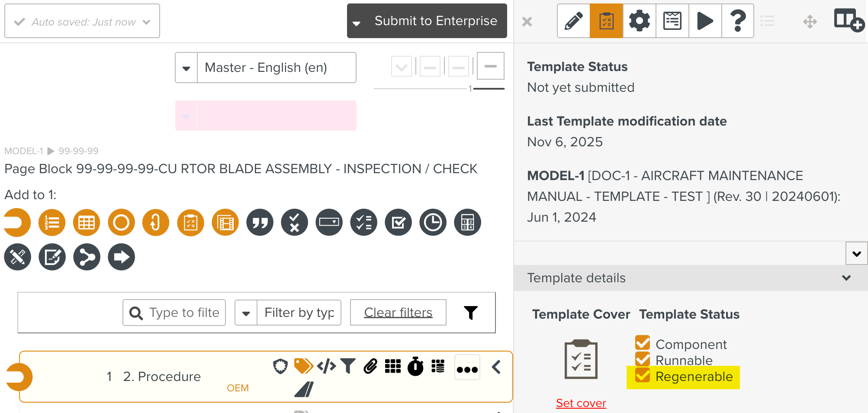The image size is (868, 413).
Task: Add a clock time block icon
Action: tap(433, 223)
